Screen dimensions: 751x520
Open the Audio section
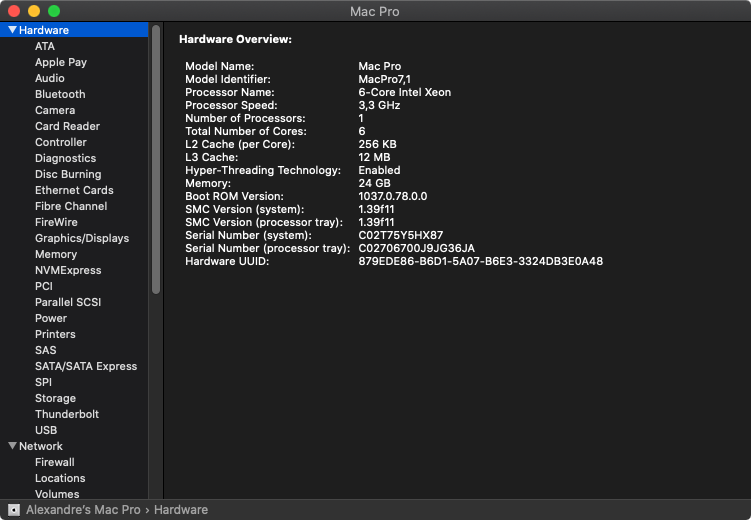coord(50,78)
